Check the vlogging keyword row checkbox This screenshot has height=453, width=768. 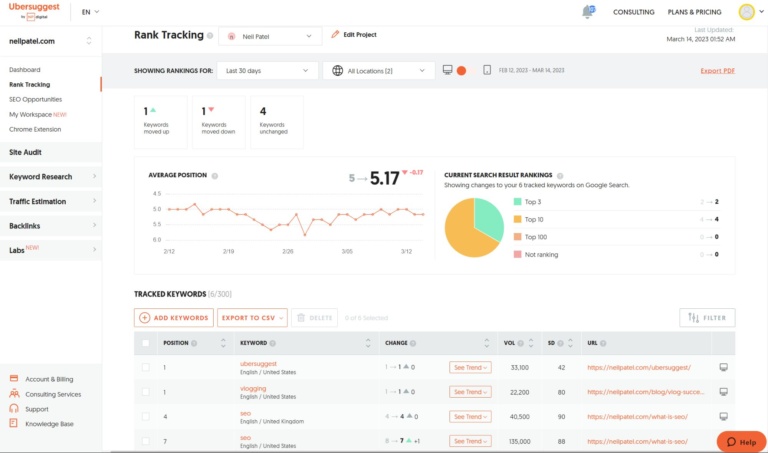click(x=145, y=392)
